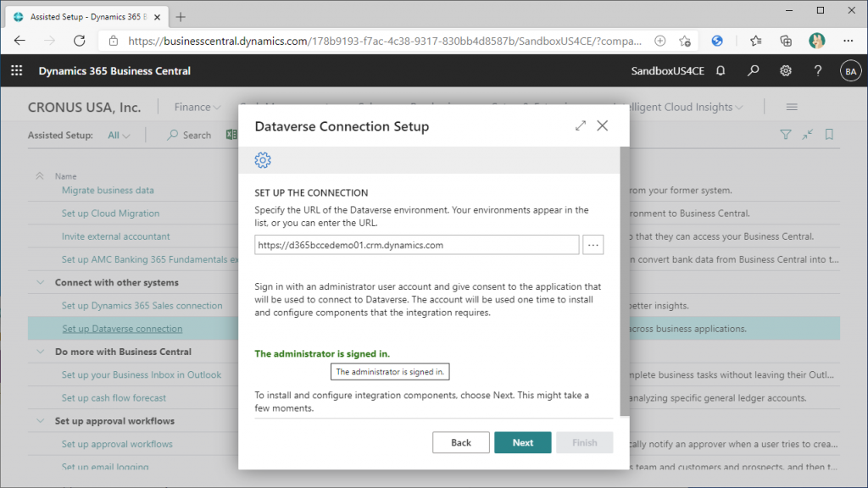Screen dimensions: 868x488
Task: Click the green administrator is signed in text
Action: (x=322, y=353)
